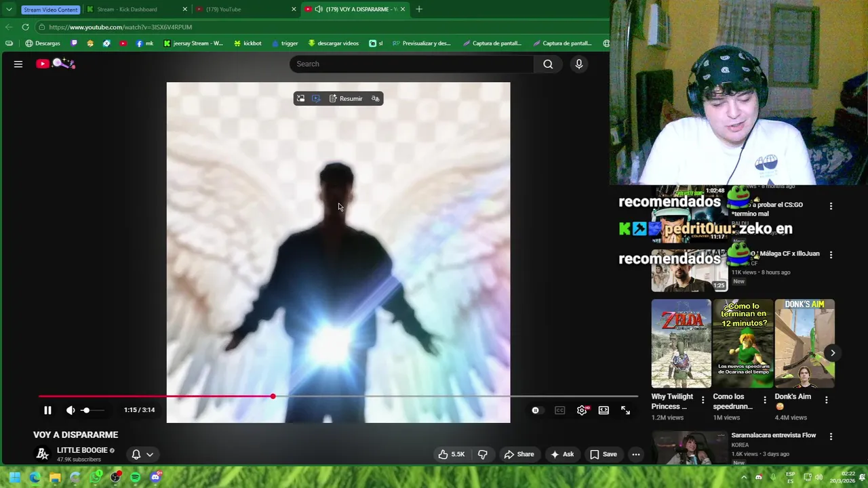
Task: Show hidden system tray icons chevron
Action: tap(744, 477)
